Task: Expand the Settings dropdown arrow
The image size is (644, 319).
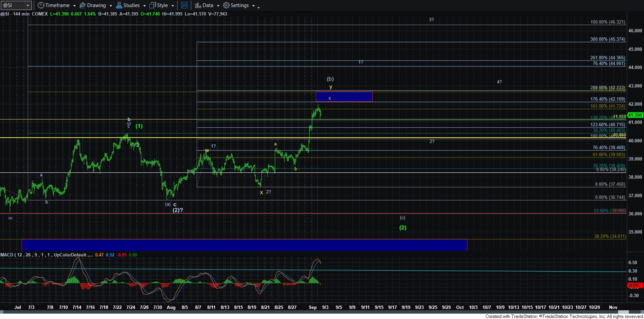Action: (x=253, y=6)
